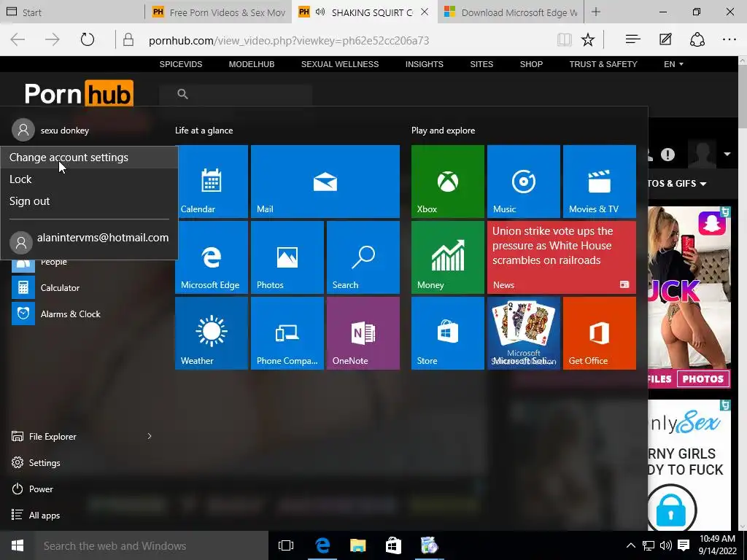This screenshot has width=747, height=560.
Task: Open a new tab with the plus button
Action: point(596,12)
